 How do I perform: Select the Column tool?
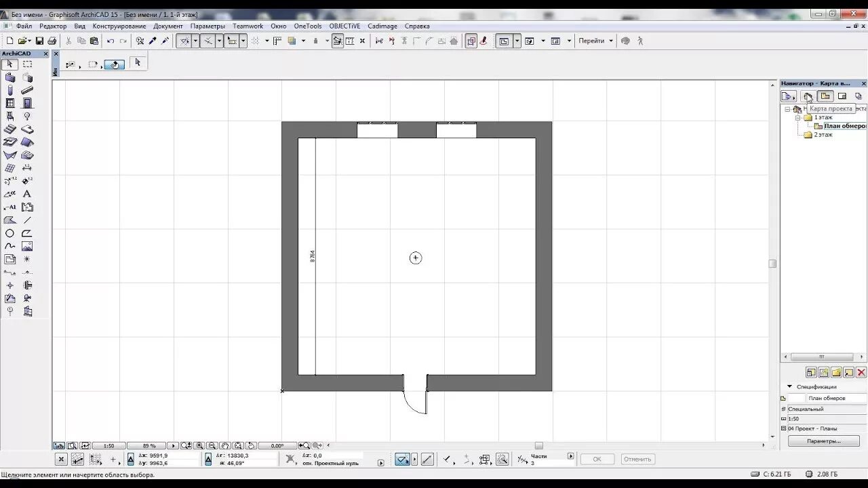(9, 90)
